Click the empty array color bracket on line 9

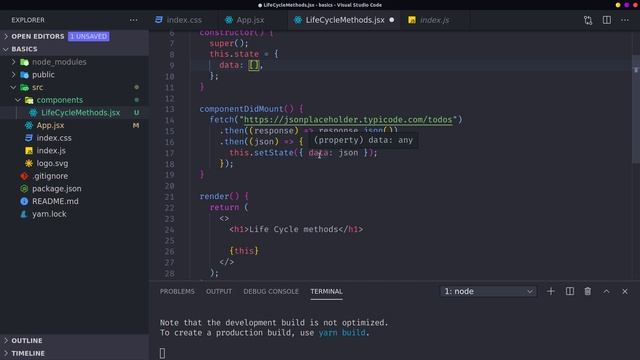[x=254, y=65]
